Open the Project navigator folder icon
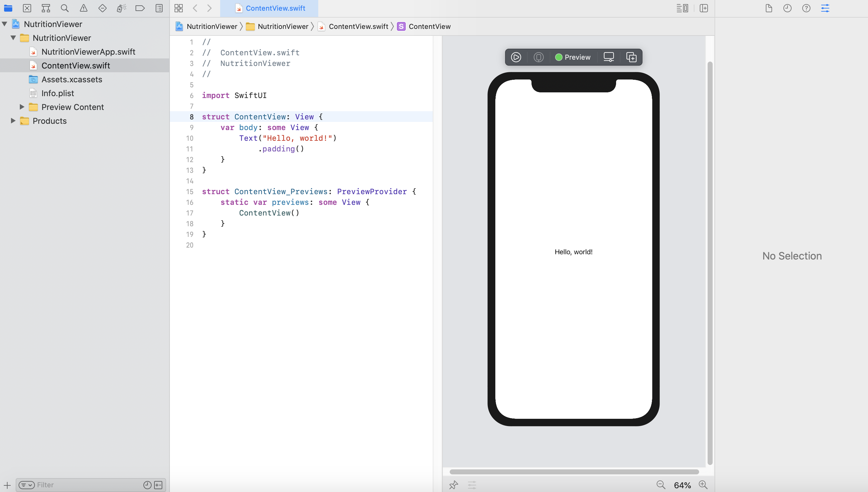The image size is (868, 492). (x=8, y=8)
